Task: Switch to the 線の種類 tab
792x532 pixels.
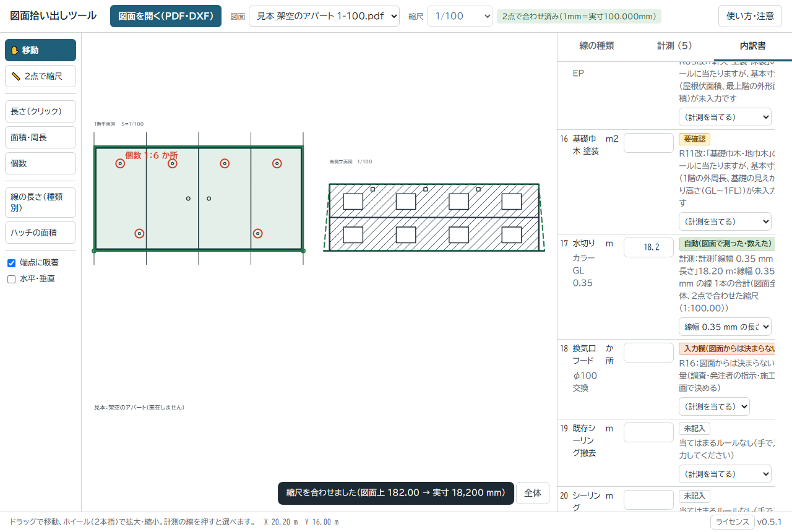Action: click(596, 46)
